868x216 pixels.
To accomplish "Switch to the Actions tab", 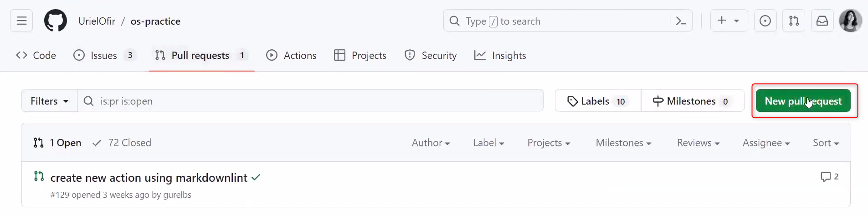I will pos(291,55).
